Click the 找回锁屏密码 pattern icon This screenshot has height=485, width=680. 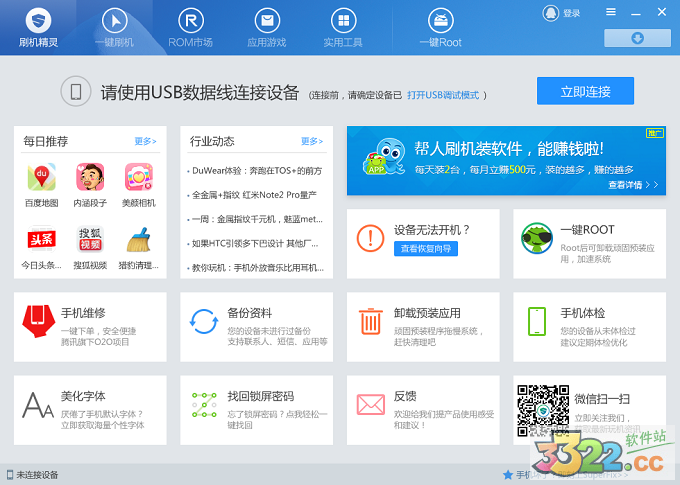click(x=204, y=405)
